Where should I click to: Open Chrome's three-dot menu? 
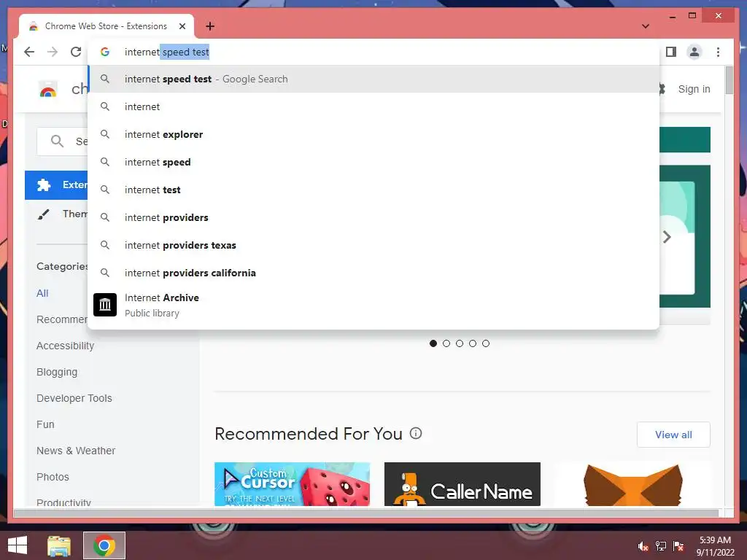click(718, 52)
